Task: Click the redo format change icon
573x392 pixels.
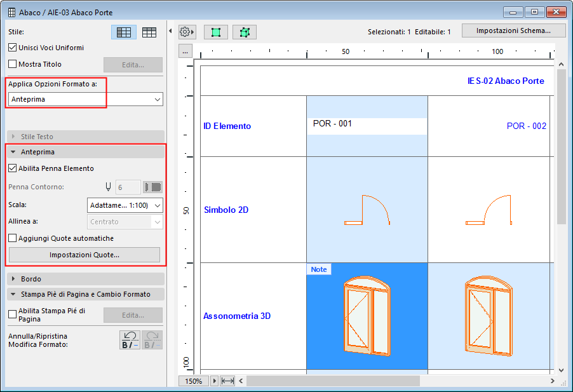Action: pyautogui.click(x=152, y=340)
